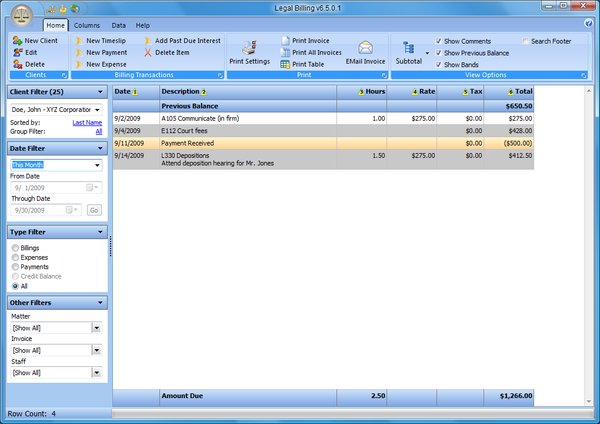Open the Staff filter dropdown

[96, 372]
